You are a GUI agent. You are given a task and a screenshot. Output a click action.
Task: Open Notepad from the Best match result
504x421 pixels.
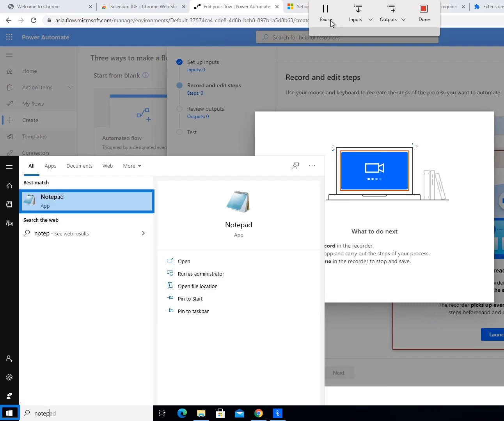pos(87,201)
